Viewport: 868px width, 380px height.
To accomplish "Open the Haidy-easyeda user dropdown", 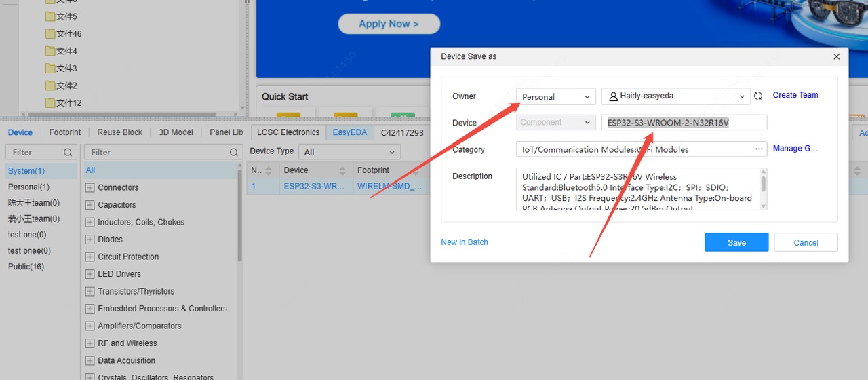I will click(676, 96).
